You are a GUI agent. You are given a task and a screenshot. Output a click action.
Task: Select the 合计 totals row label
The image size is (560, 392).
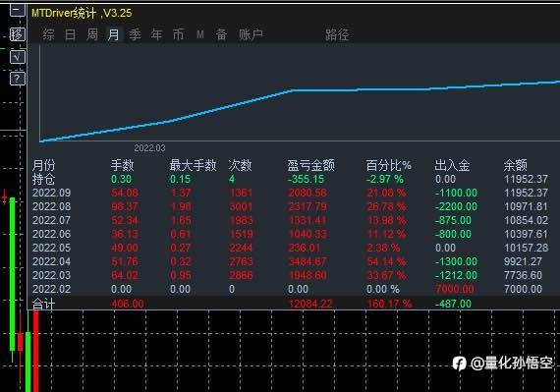pyautogui.click(x=43, y=304)
